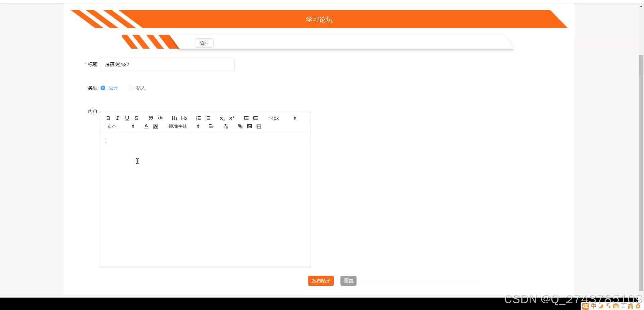Click the 标题 title input field
This screenshot has height=310, width=644.
tap(168, 64)
